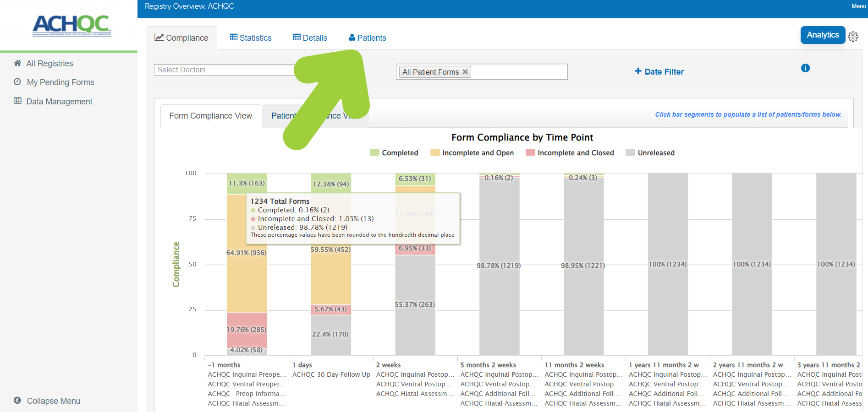Click the "11 months 2 weeks" axis label
The width and height of the screenshot is (868, 412).
575,365
